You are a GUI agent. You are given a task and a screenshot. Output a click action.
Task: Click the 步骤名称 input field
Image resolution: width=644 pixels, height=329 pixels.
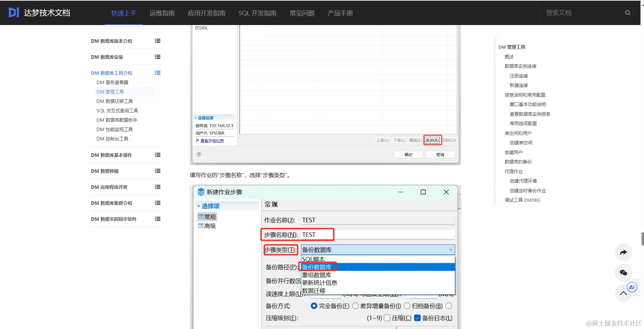pos(378,235)
